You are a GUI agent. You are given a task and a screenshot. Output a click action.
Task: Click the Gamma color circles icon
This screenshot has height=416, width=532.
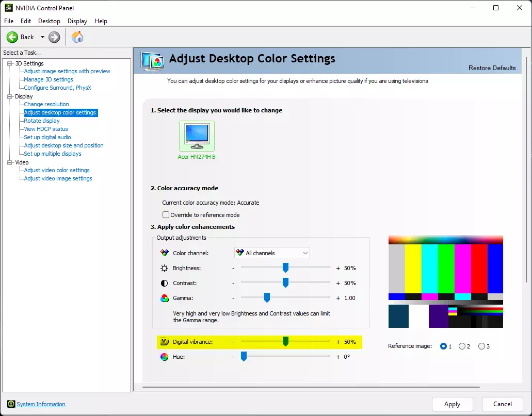165,298
